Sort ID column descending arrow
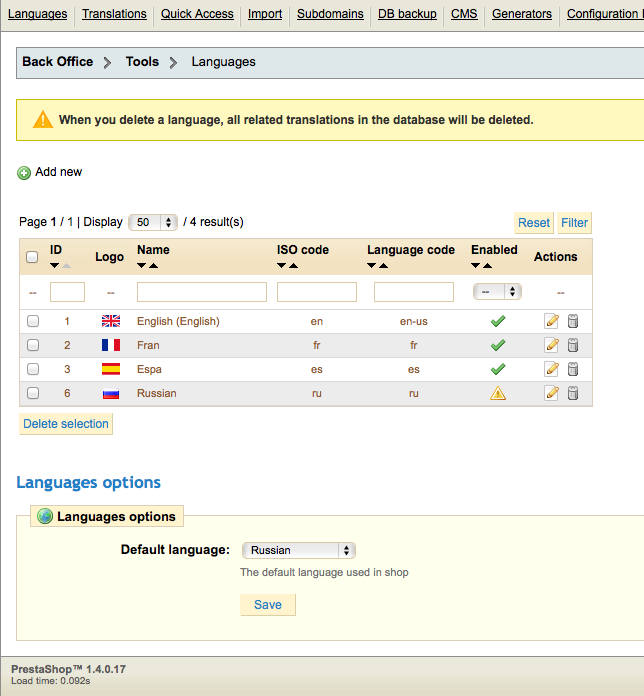This screenshot has width=644, height=696. pyautogui.click(x=54, y=265)
